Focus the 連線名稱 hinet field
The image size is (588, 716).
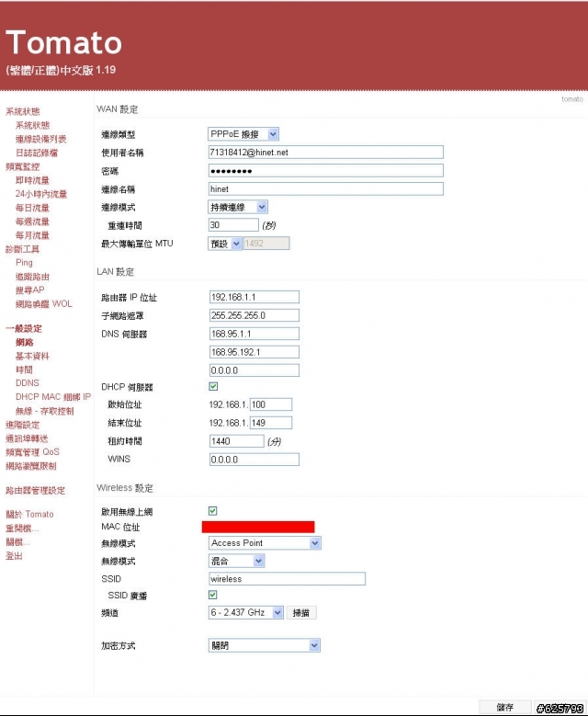325,189
